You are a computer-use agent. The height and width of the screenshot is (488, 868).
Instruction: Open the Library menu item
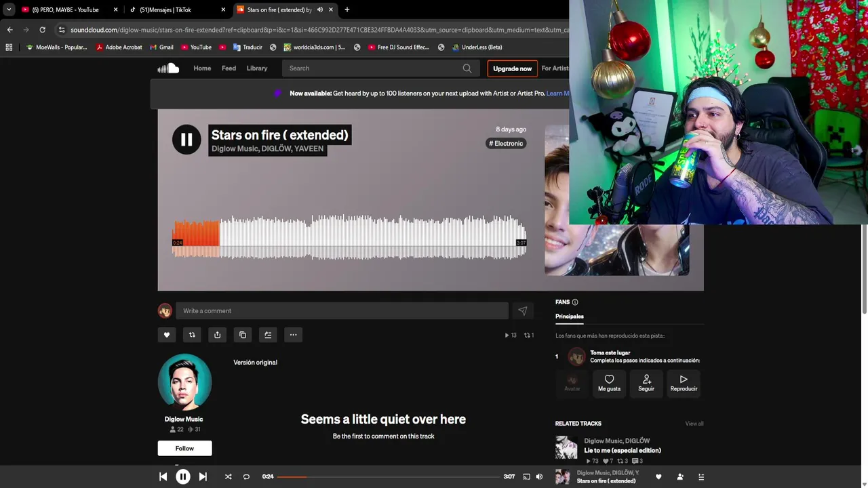[257, 68]
